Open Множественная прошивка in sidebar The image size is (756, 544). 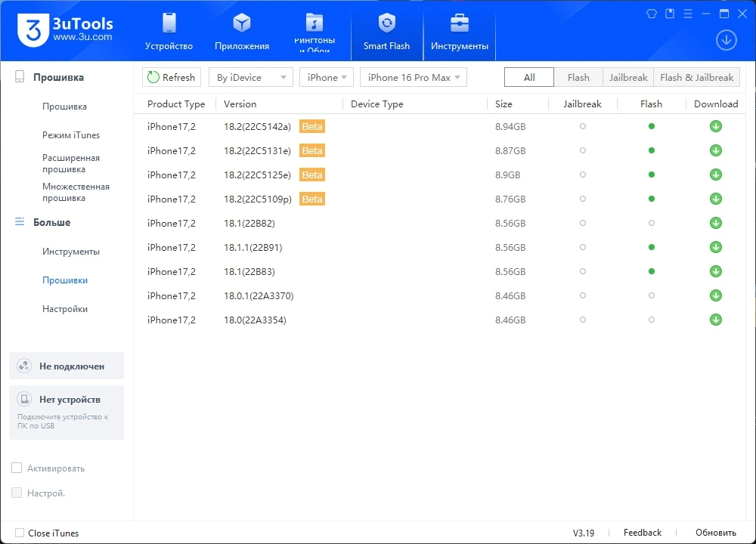click(x=76, y=192)
